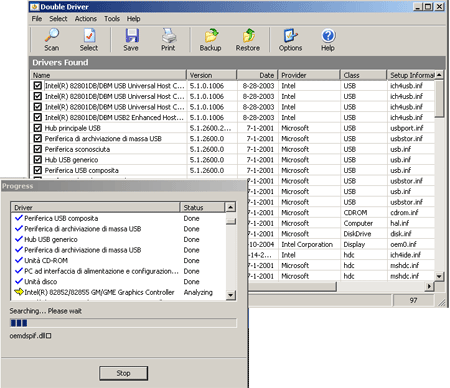Click the Driver column header in Progress

pyautogui.click(x=95, y=207)
